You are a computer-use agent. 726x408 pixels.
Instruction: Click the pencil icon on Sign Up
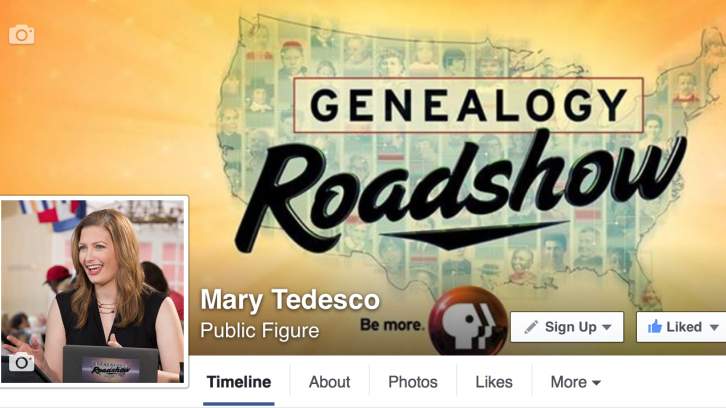(x=531, y=327)
